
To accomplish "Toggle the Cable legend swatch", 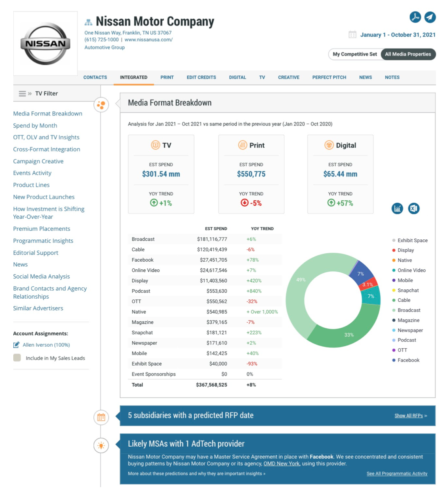I will point(394,300).
